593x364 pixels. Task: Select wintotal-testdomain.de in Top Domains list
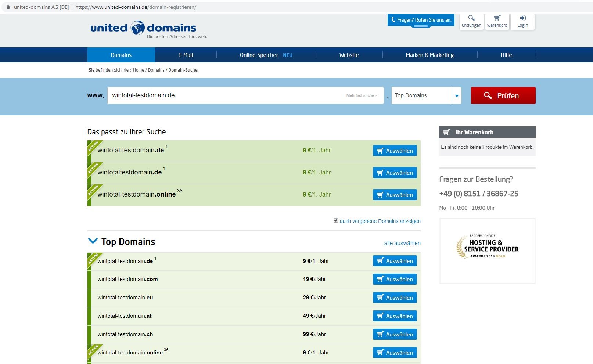click(x=395, y=261)
